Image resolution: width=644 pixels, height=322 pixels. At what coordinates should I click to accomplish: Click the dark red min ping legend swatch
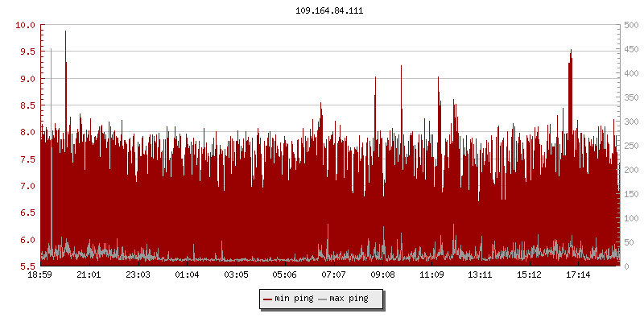click(x=268, y=299)
